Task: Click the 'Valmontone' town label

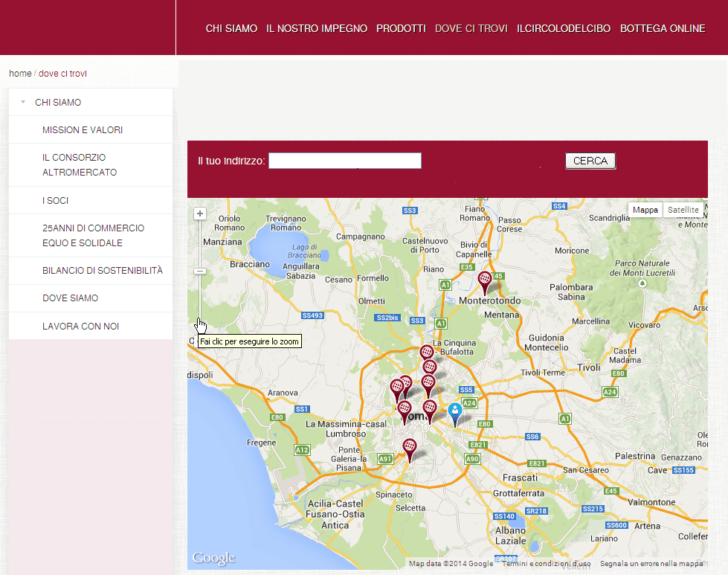Action: pyautogui.click(x=651, y=502)
